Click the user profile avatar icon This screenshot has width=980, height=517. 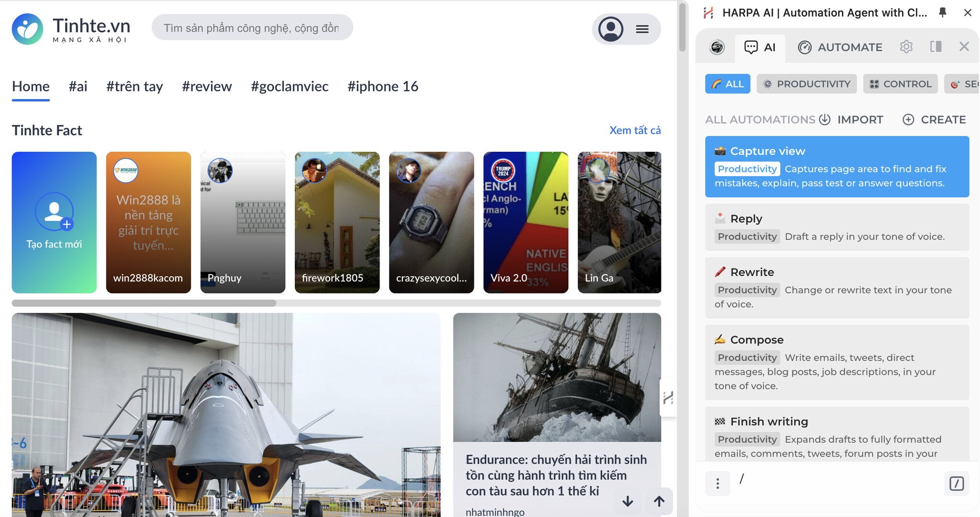pyautogui.click(x=609, y=29)
